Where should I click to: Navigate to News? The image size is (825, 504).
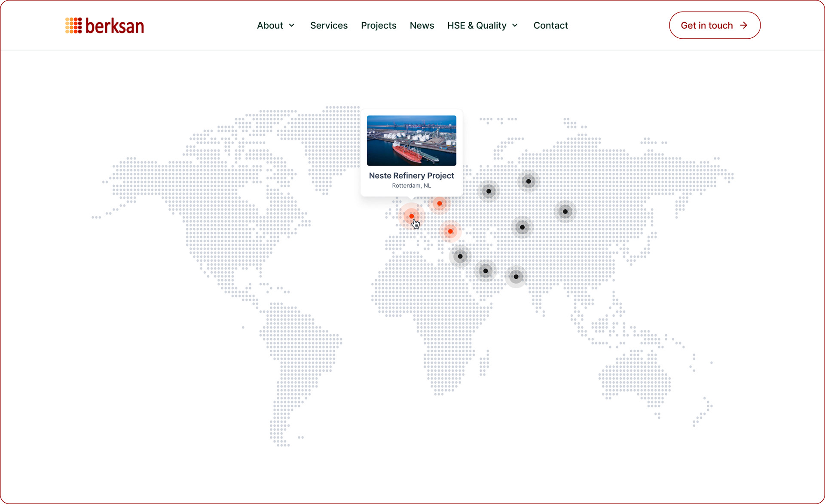422,25
